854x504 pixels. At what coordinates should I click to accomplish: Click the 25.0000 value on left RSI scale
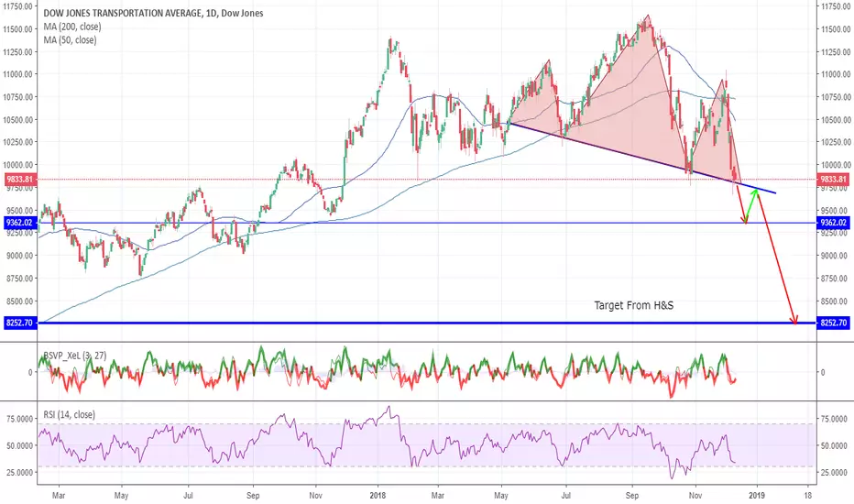click(x=19, y=473)
